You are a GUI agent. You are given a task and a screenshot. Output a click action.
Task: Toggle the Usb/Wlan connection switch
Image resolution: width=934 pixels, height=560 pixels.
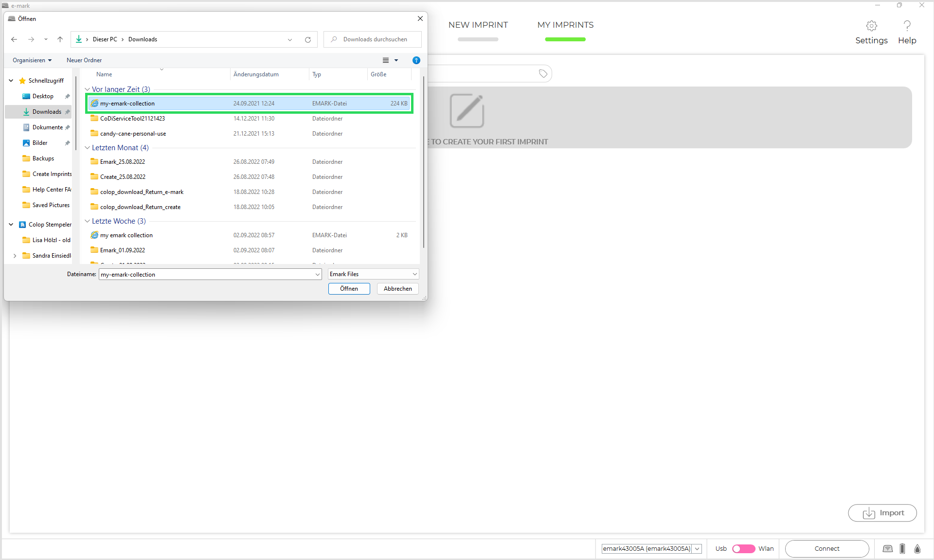[x=743, y=549]
